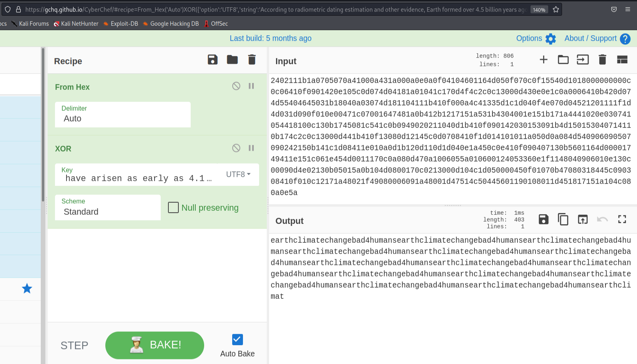Load a recipe using the folder icon
The width and height of the screenshot is (637, 364).
tap(232, 60)
